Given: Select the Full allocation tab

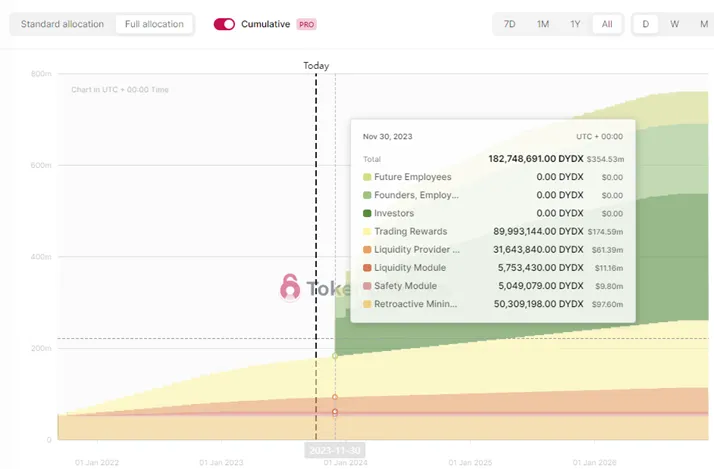Looking at the screenshot, I should [154, 24].
